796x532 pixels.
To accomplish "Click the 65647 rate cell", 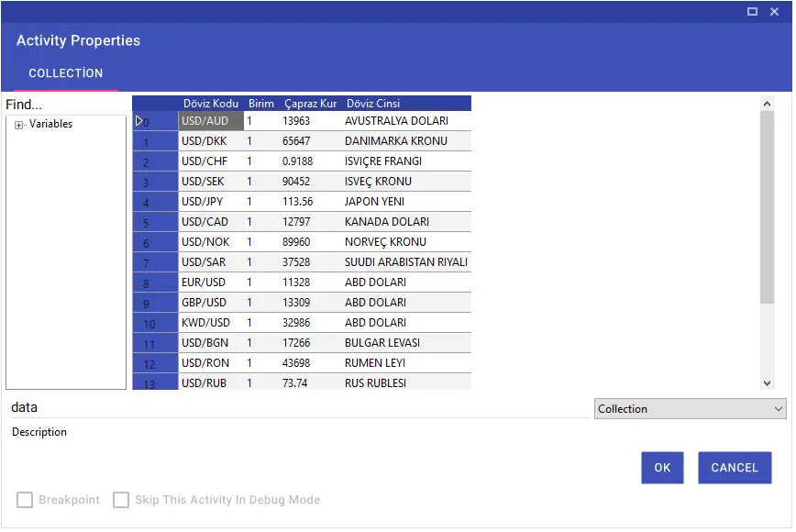I will (x=311, y=141).
